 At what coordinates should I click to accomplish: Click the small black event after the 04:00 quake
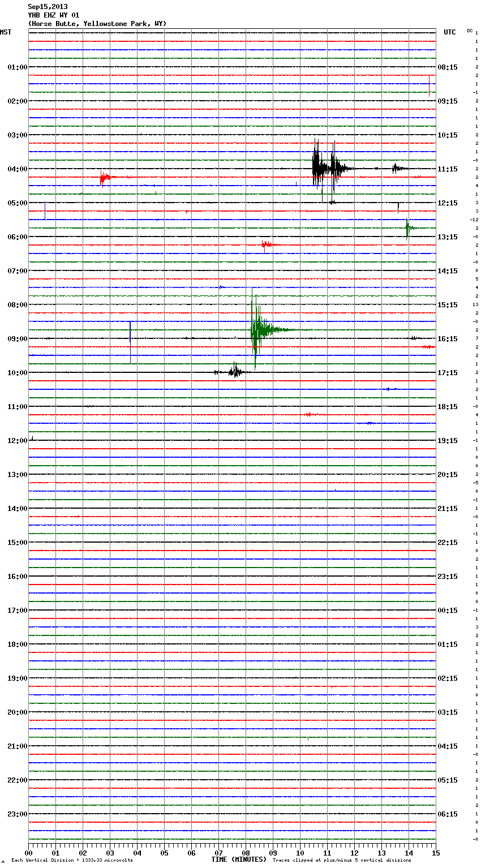click(x=400, y=168)
